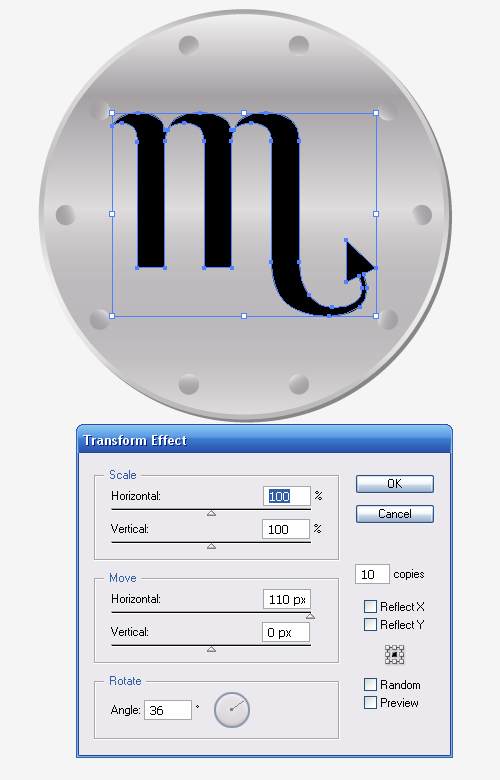Click the Scale Horizontal slider handle
The width and height of the screenshot is (500, 780).
point(211,513)
